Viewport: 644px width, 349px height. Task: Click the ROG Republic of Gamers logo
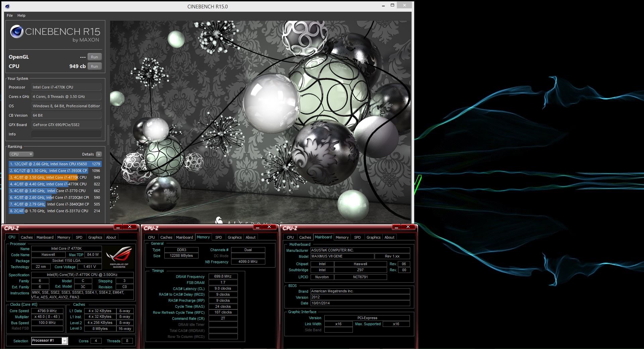[x=119, y=257]
